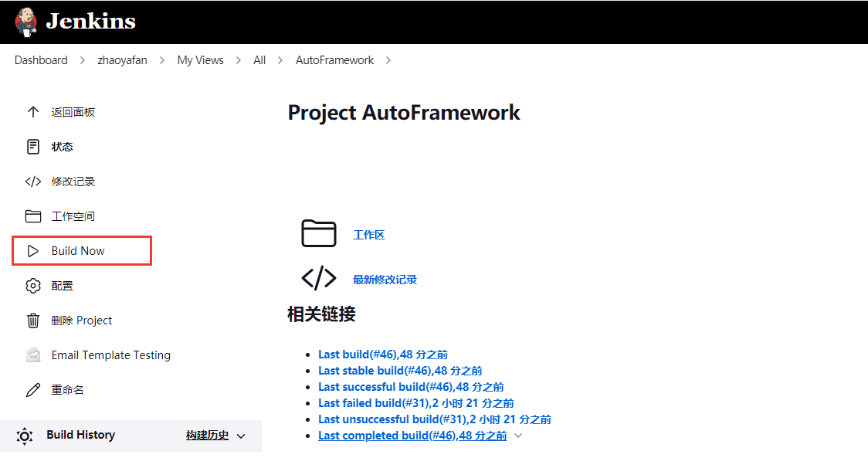Expand the chevron after My Views breadcrumb
The height and width of the screenshot is (458, 868).
[239, 60]
